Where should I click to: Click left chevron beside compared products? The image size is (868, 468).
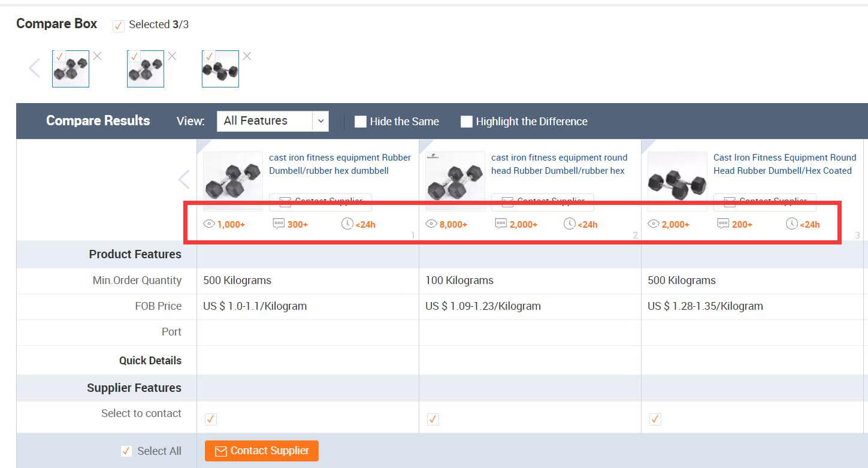tap(184, 179)
